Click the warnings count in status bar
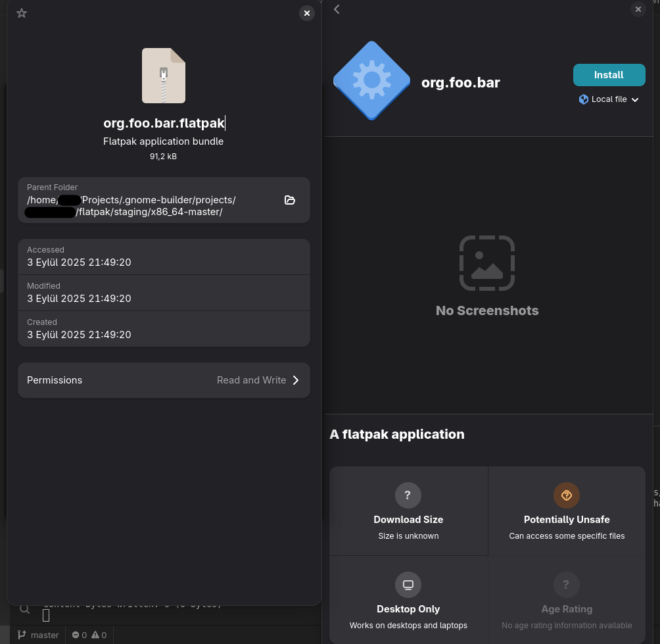This screenshot has height=644, width=660. pyautogui.click(x=99, y=635)
